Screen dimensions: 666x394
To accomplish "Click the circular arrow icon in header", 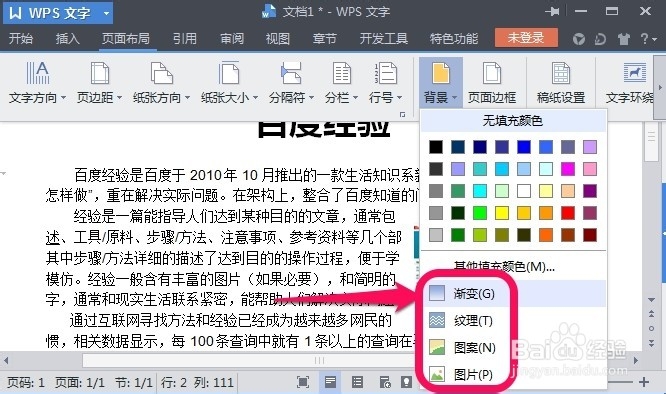I will coord(601,39).
